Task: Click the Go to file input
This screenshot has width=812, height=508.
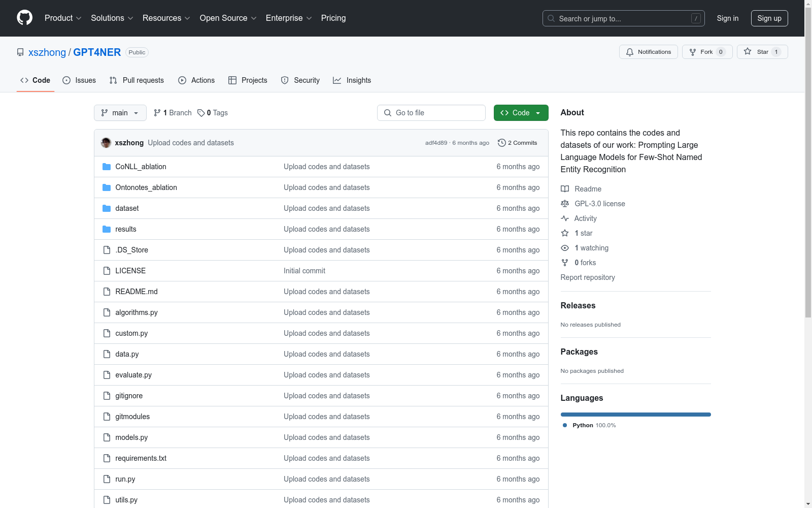Action: (x=431, y=113)
